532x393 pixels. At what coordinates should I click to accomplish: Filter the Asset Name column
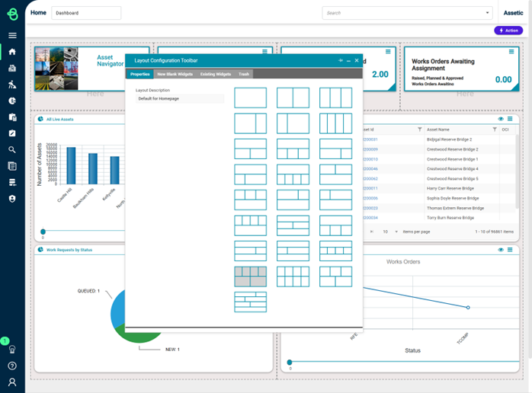(495, 129)
